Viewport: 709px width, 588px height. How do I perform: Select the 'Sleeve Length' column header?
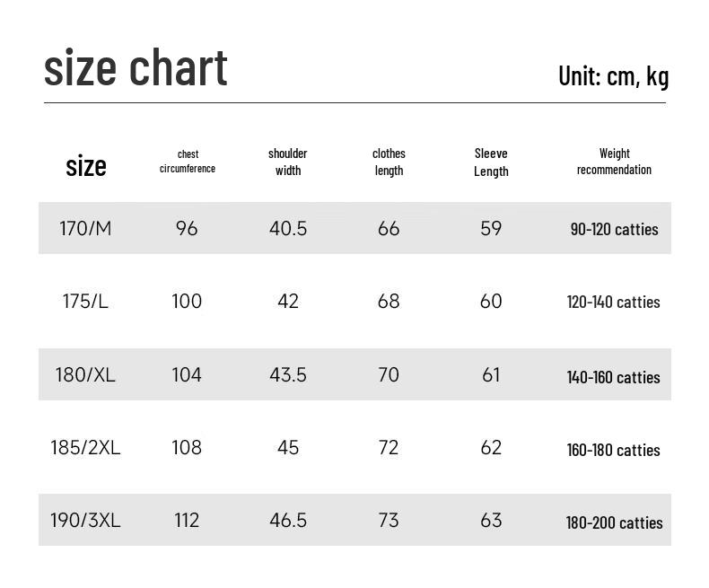491,162
